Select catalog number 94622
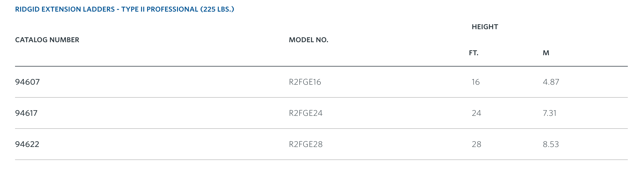Screen dimensions: 644x175 [27, 144]
